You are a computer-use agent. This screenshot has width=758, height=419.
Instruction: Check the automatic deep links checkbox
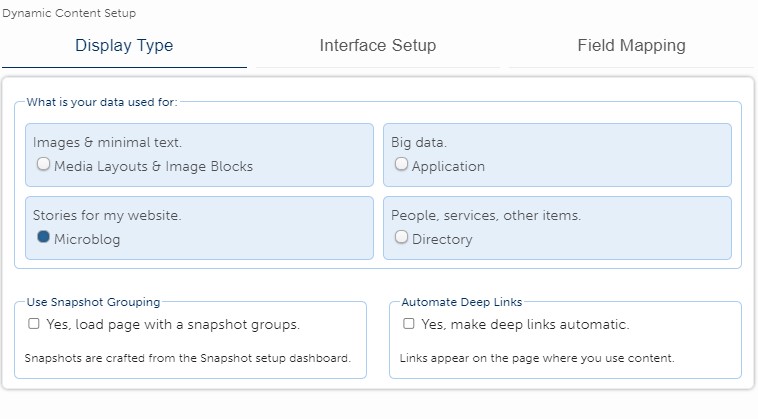pos(408,324)
